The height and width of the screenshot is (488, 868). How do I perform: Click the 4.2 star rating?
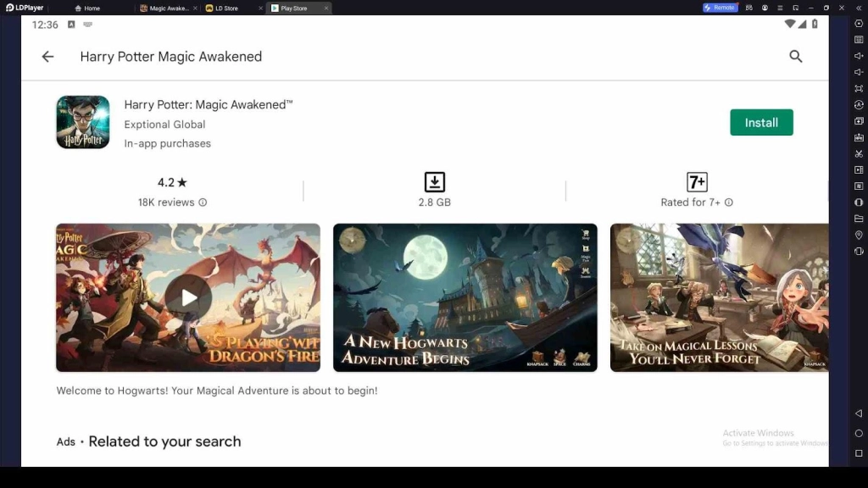(172, 183)
